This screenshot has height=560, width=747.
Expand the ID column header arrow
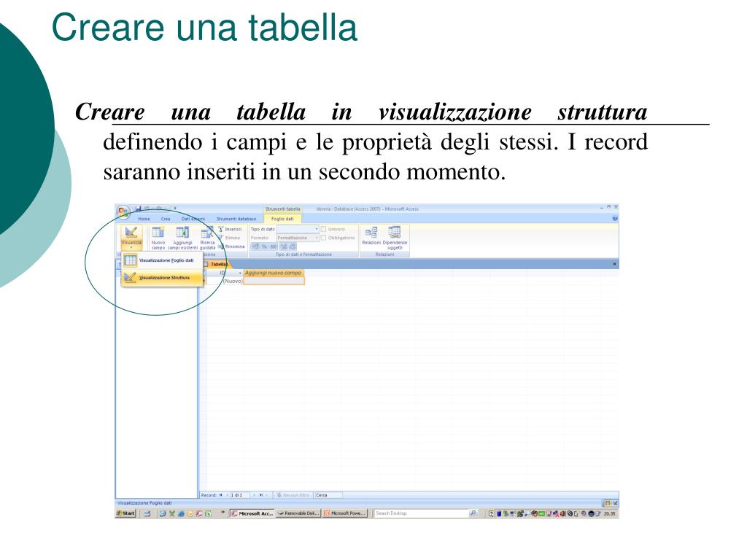[x=240, y=273]
